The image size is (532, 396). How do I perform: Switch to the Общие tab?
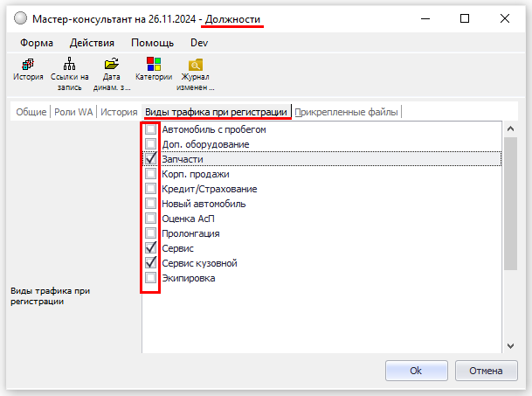pos(31,112)
